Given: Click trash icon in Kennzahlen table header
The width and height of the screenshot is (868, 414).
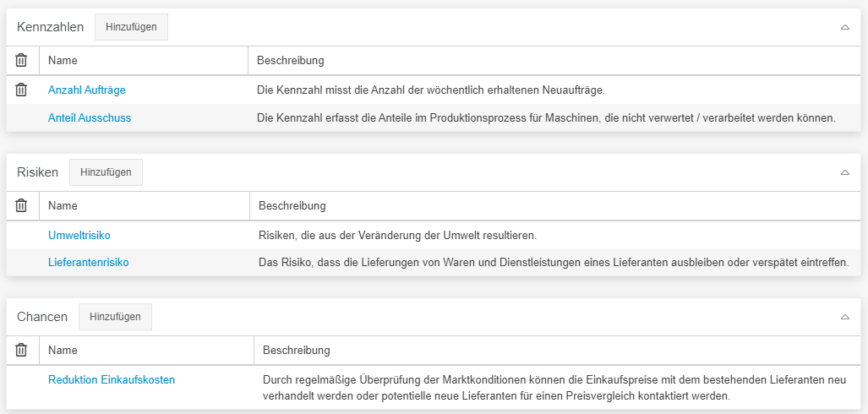Looking at the screenshot, I should tap(22, 61).
